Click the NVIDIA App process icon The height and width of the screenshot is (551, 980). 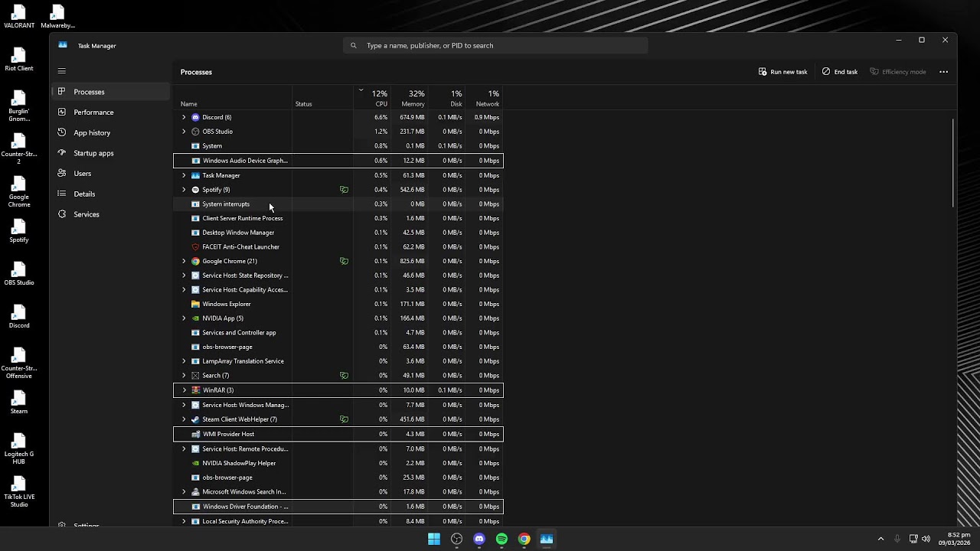[x=195, y=318]
